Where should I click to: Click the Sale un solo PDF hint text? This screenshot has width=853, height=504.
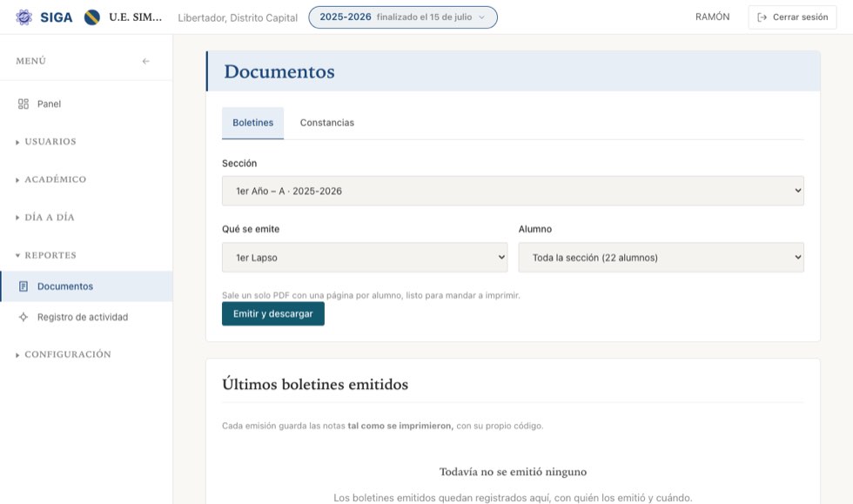pos(371,296)
